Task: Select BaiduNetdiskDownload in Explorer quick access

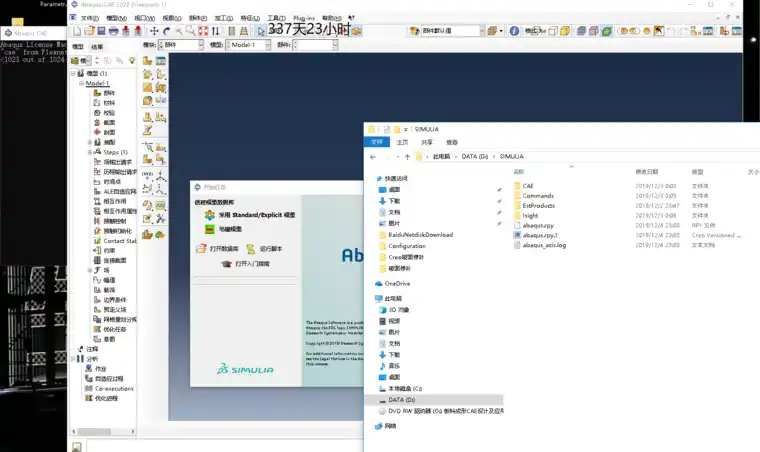Action: [420, 234]
